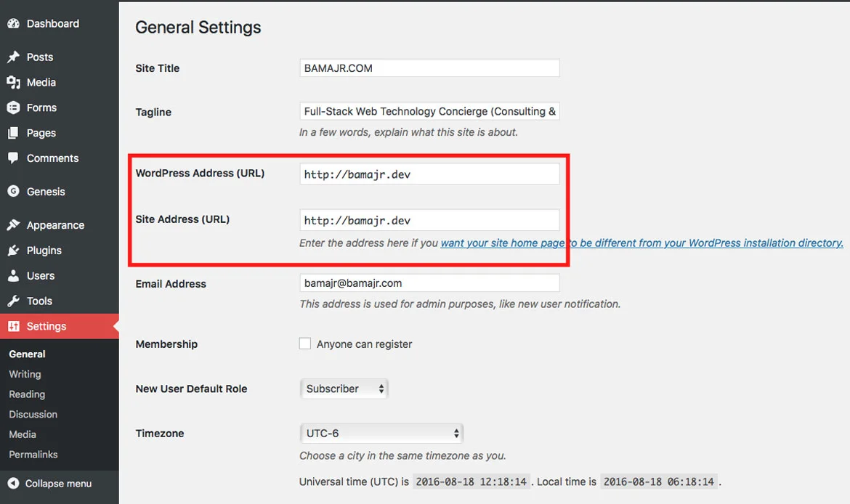The image size is (850, 504).
Task: Click the Plugins plug icon
Action: (x=13, y=251)
